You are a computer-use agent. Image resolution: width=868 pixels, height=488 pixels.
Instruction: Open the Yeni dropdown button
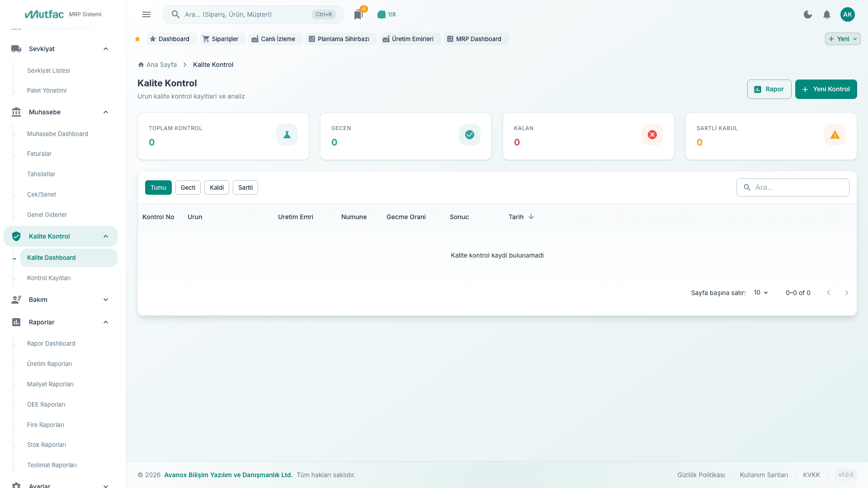843,39
